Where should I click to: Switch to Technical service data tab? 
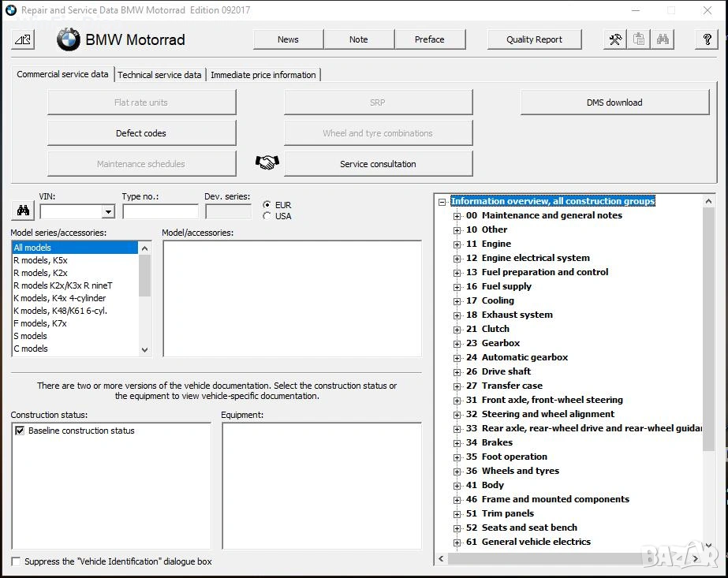(x=159, y=75)
